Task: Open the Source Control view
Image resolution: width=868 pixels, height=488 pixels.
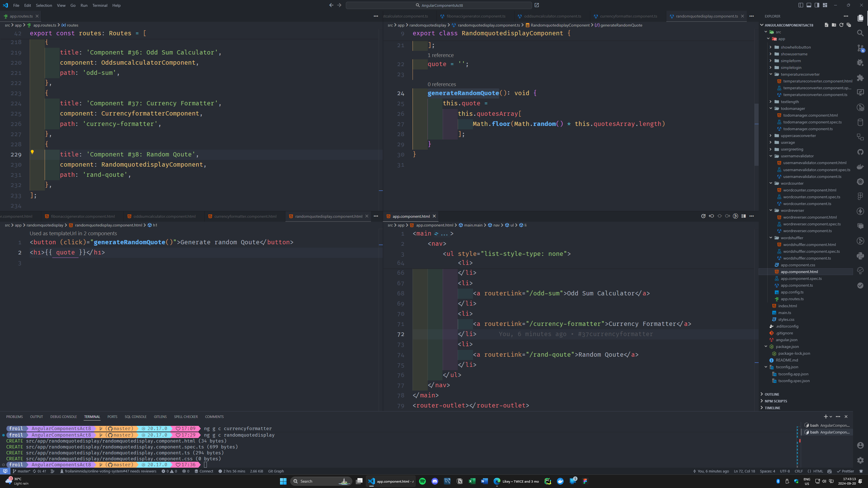Action: click(860, 48)
